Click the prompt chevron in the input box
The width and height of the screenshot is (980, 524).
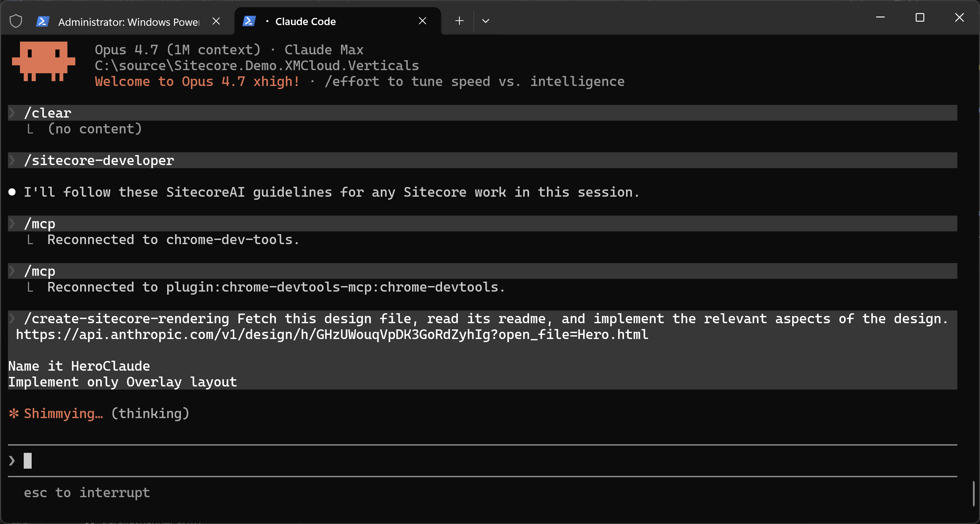[11, 460]
